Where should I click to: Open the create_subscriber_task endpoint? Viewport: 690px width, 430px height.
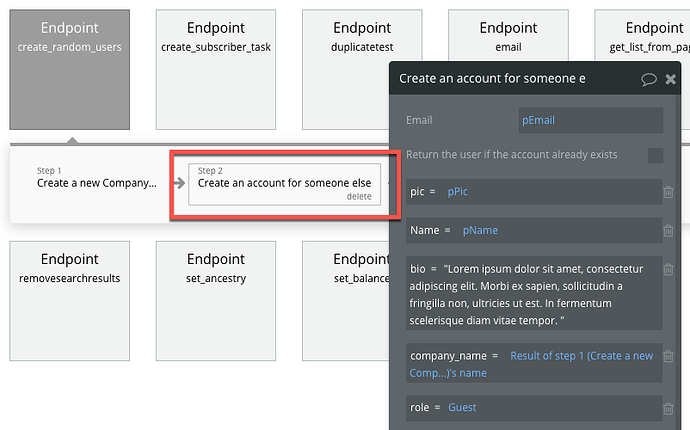(x=216, y=70)
